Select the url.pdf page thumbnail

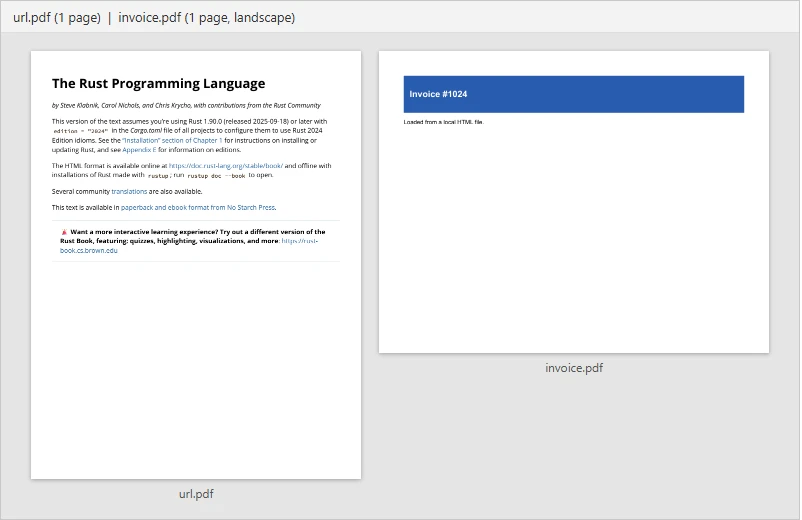coord(196,265)
